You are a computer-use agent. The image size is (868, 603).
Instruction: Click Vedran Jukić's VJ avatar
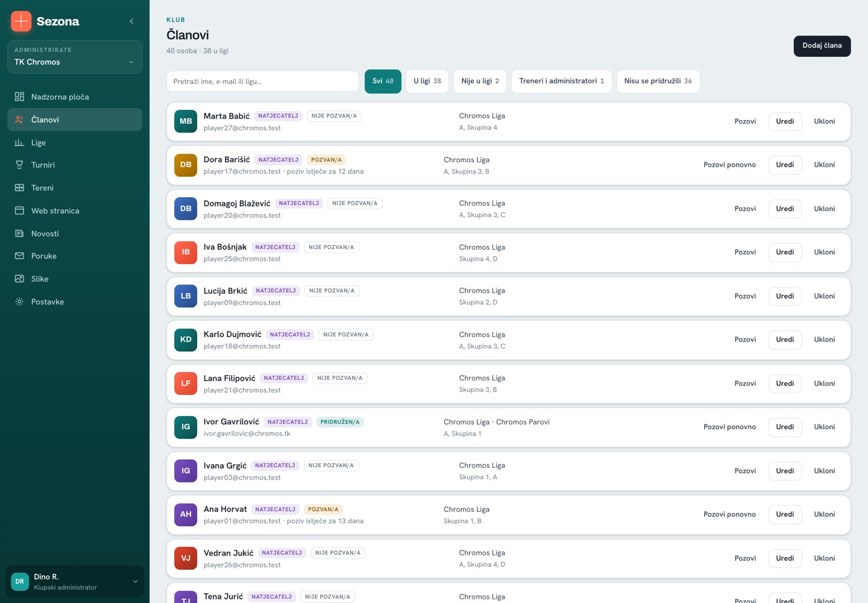pyautogui.click(x=186, y=558)
